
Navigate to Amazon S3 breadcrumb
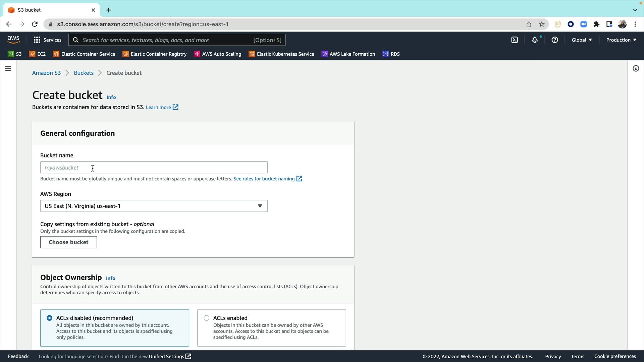pyautogui.click(x=46, y=73)
